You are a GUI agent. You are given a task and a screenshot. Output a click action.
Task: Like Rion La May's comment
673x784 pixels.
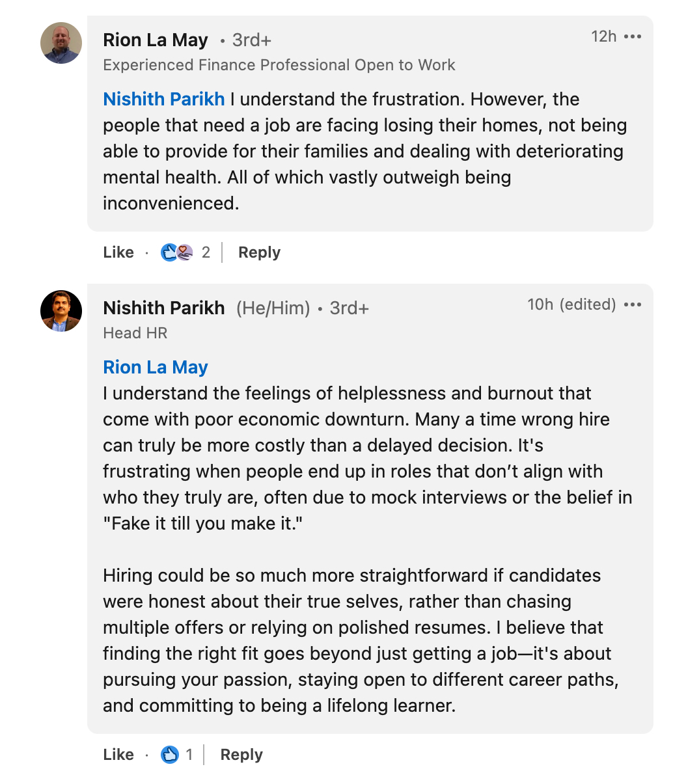click(118, 252)
